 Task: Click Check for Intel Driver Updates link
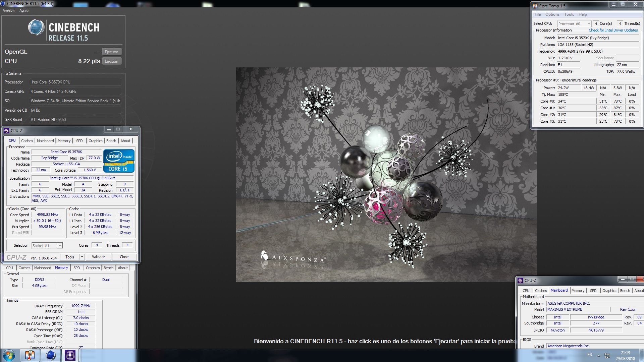(613, 30)
